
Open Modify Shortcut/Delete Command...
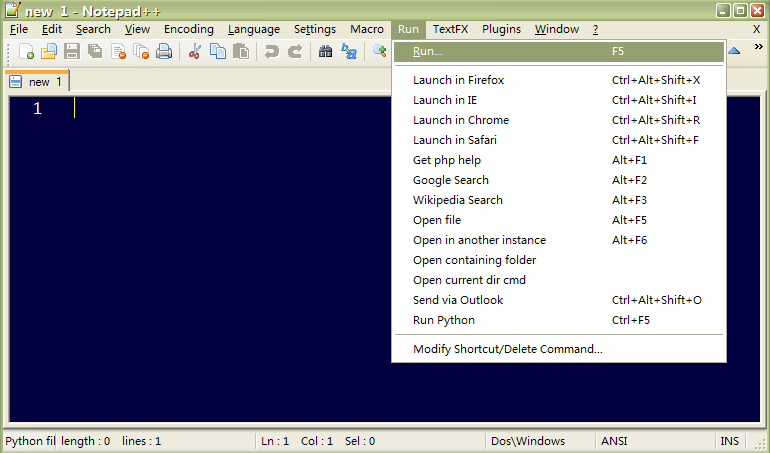[x=559, y=349]
